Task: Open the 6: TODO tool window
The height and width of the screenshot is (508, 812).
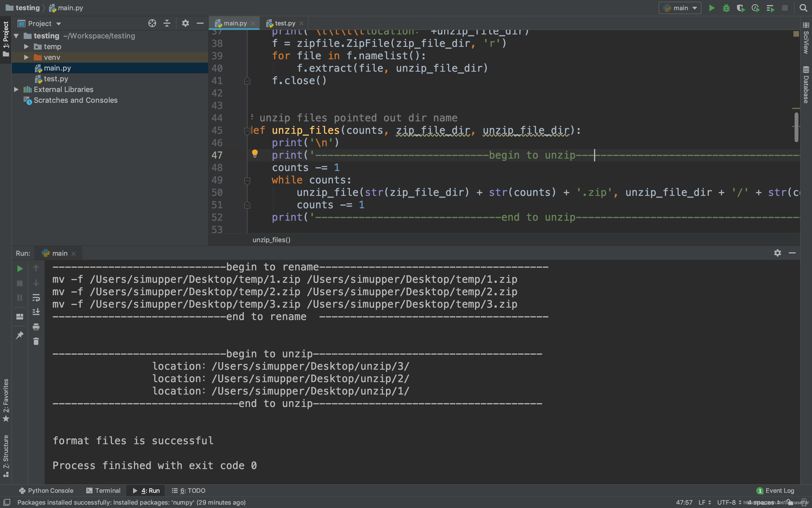Action: pyautogui.click(x=189, y=491)
